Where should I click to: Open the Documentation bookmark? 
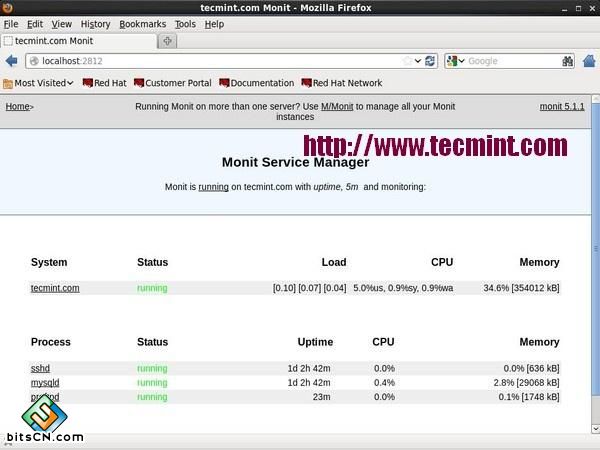(257, 83)
